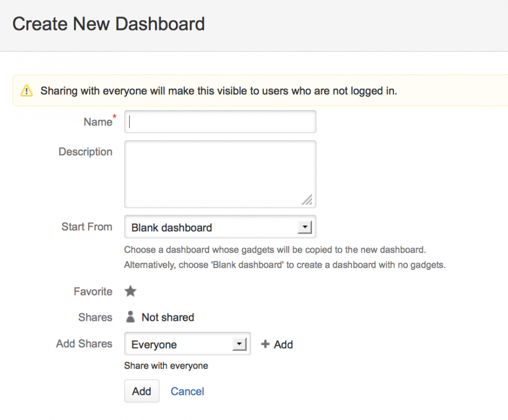Viewport: 508px width, 420px height.
Task: Click the Share with everyone hint text
Action: click(x=166, y=366)
